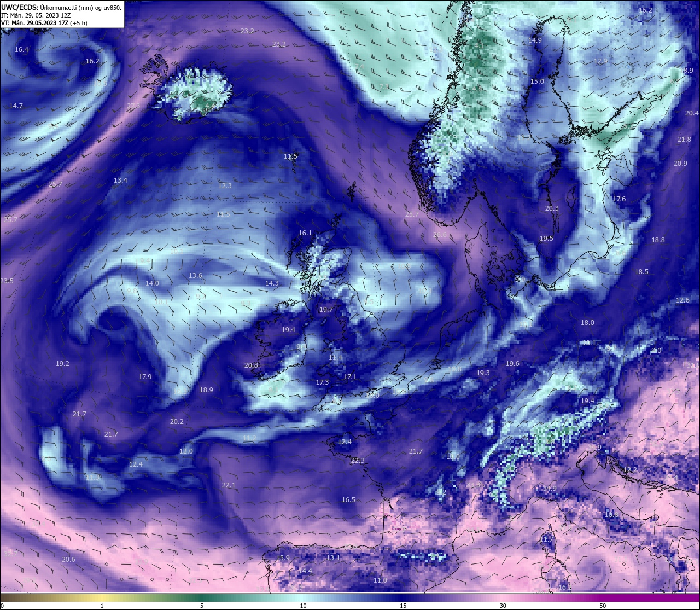Click the 17.3 value on the map
Viewport: 700px width, 610px height.
click(x=322, y=382)
